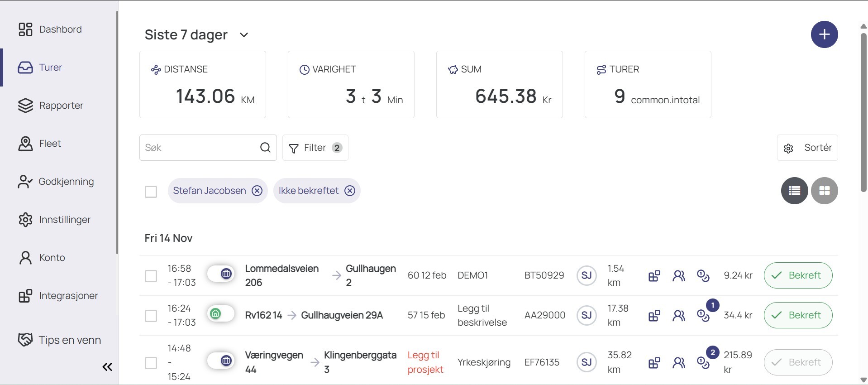Screen dimensions: 868x385
Task: Toggle trip type switch for Lommedalsveien trip
Action: coord(221,274)
